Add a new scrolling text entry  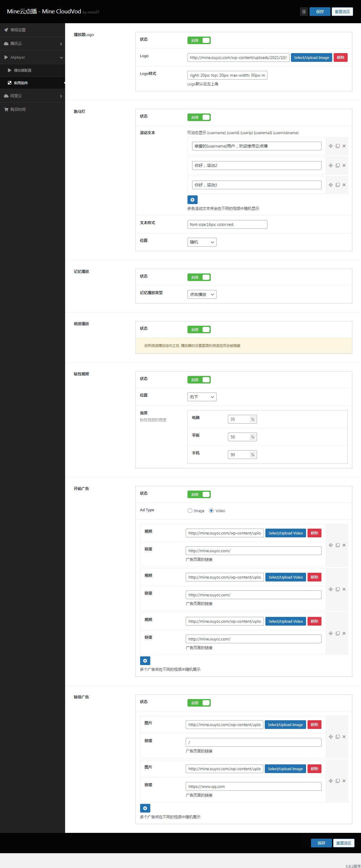point(192,200)
